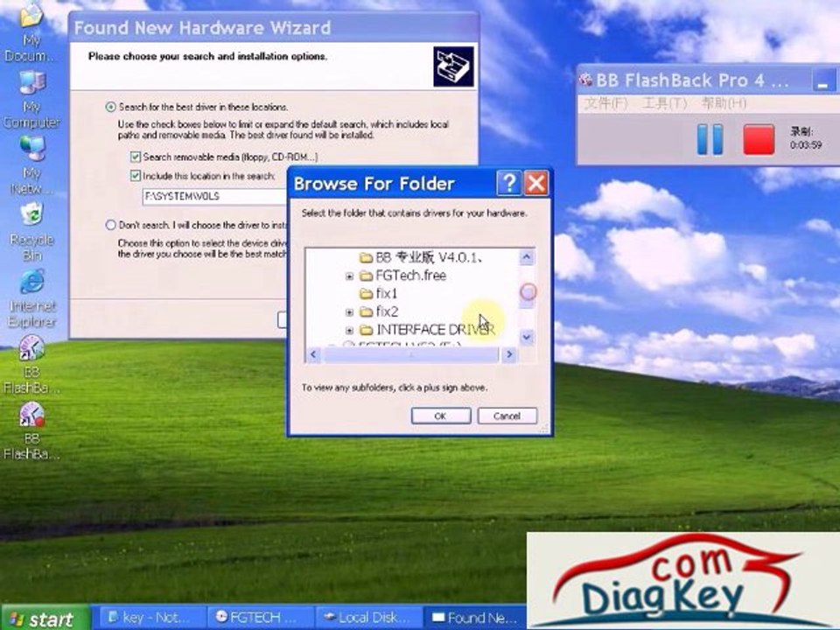Stop the BB FlashBack recording
The image size is (840, 630).
[759, 139]
